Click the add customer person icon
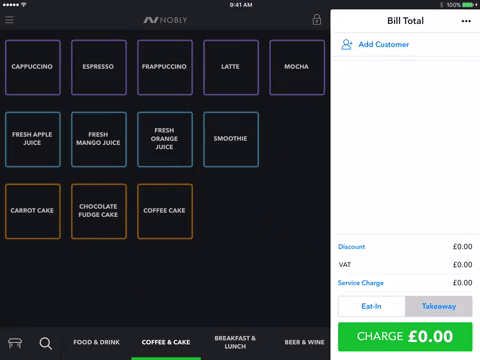The image size is (480, 360). (347, 44)
